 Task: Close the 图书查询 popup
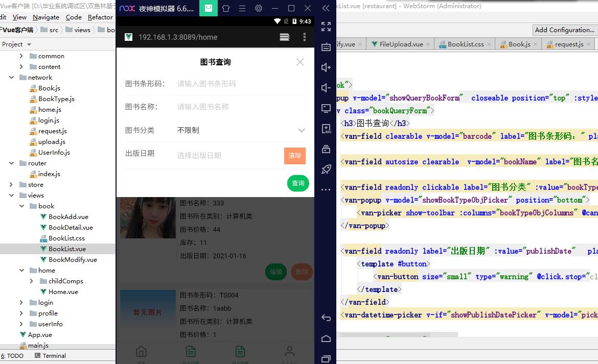point(300,62)
